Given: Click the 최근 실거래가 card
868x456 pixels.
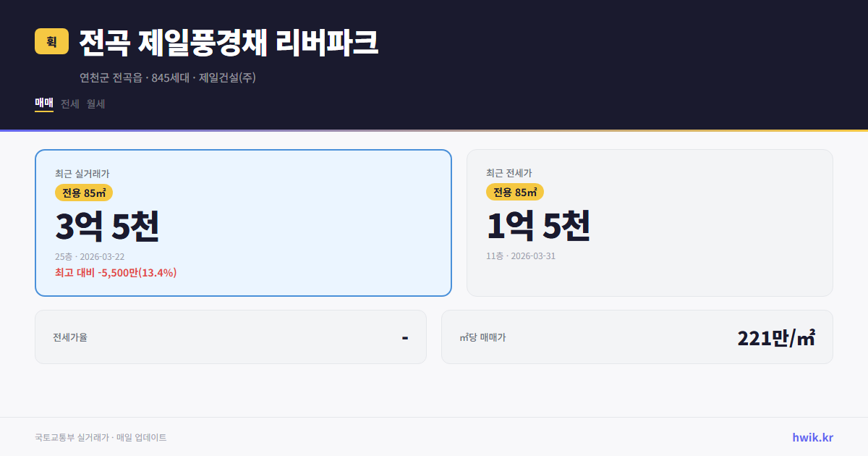Looking at the screenshot, I should 243,222.
